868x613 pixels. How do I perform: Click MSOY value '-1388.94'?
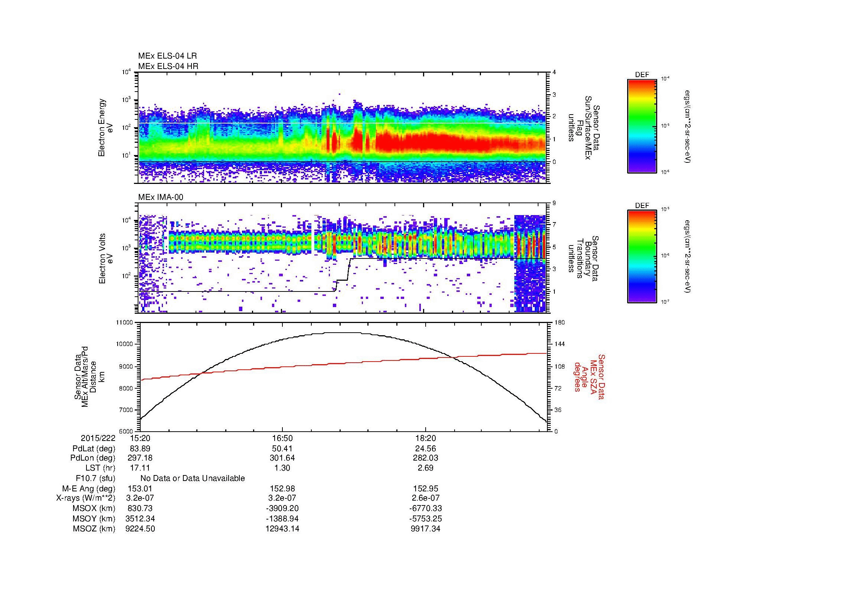click(x=282, y=518)
